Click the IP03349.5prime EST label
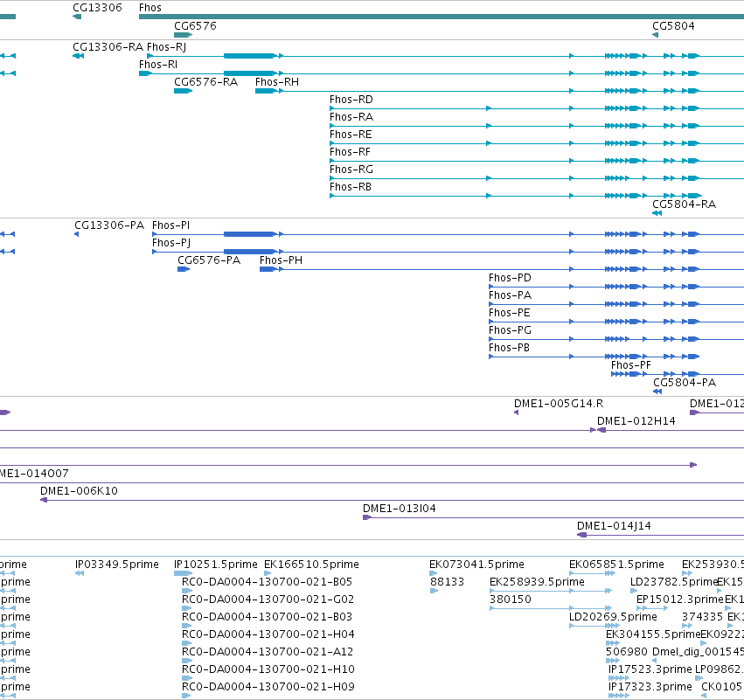This screenshot has width=744, height=700. (x=117, y=565)
